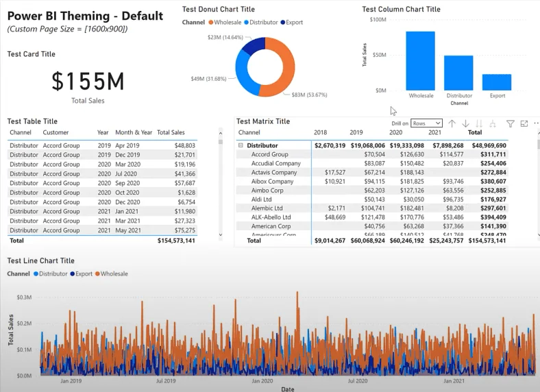
Task: Click matrix 2021 column header
Action: click(434, 133)
